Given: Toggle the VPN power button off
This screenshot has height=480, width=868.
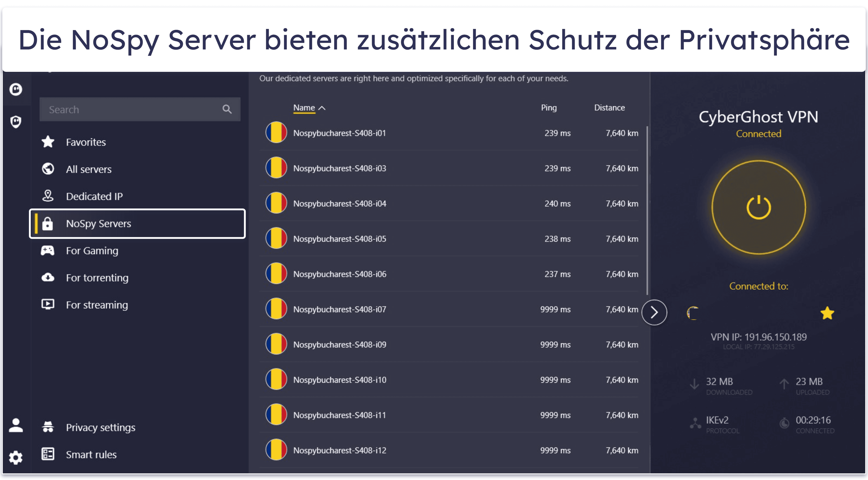Looking at the screenshot, I should tap(759, 207).
